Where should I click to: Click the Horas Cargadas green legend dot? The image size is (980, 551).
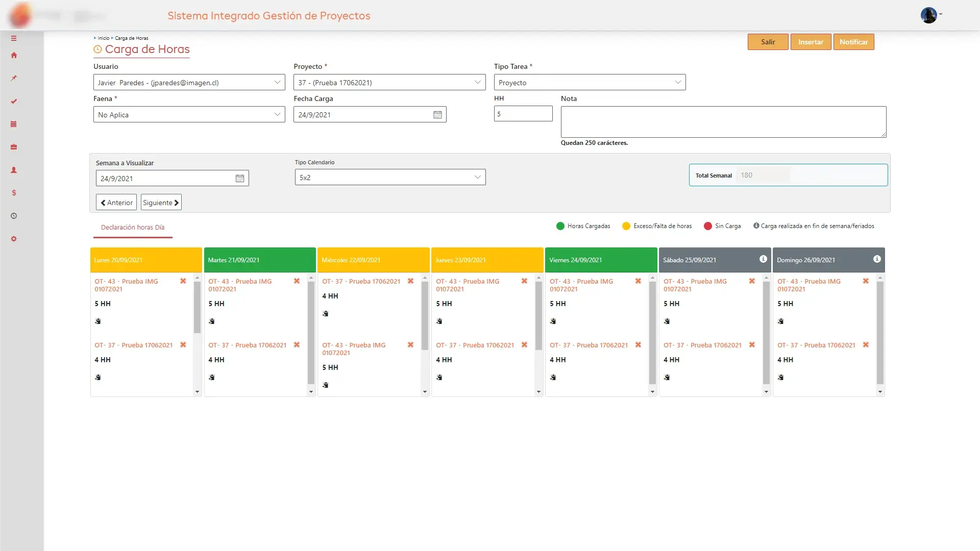tap(560, 226)
